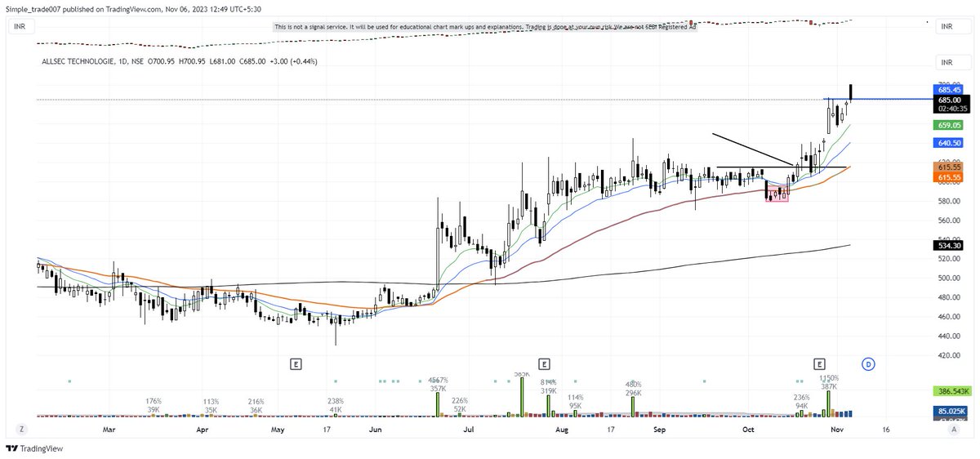Click the '216% 36K' volume annotation

click(x=257, y=405)
